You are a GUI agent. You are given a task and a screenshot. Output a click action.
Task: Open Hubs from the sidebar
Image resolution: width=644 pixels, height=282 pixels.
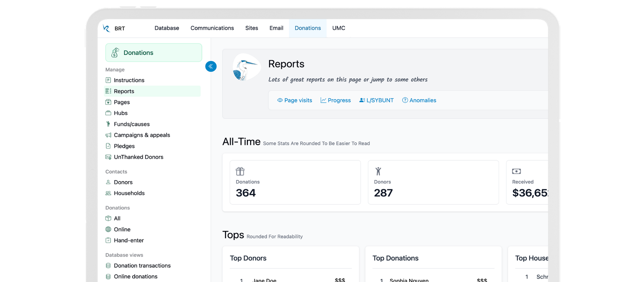[x=121, y=113]
